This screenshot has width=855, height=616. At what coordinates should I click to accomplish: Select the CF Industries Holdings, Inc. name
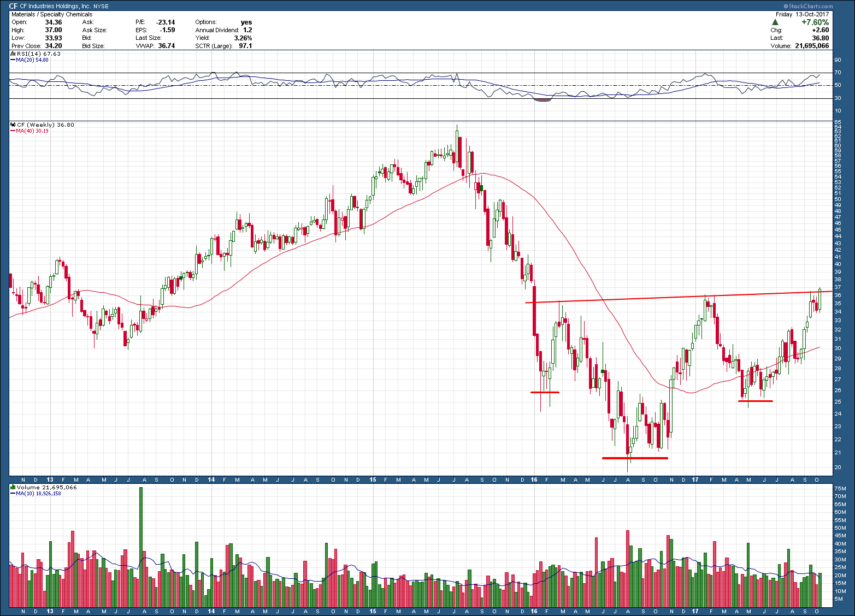click(x=55, y=7)
